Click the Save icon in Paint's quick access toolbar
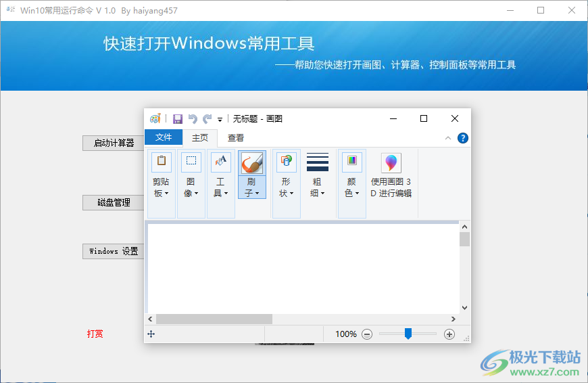588x383 pixels. tap(177, 119)
